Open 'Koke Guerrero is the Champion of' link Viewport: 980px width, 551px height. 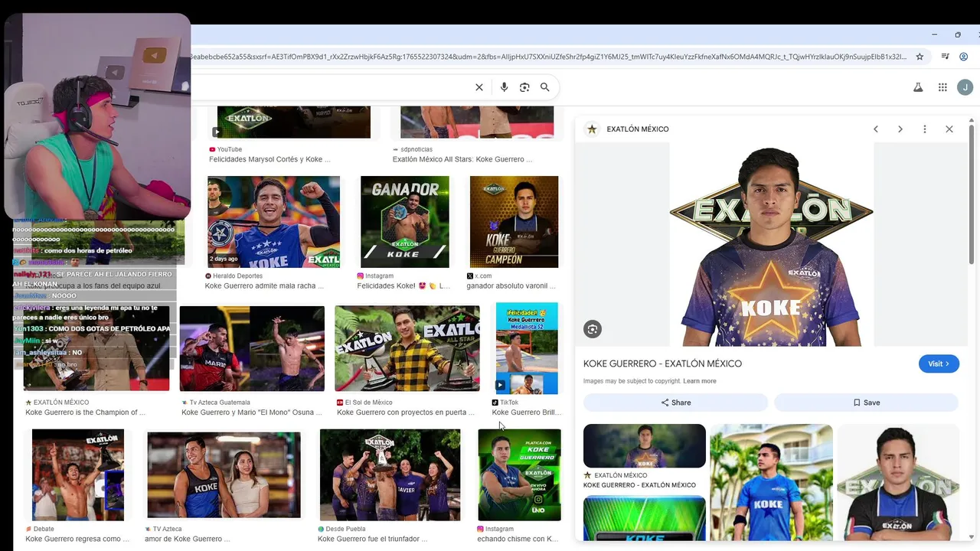[x=85, y=412]
